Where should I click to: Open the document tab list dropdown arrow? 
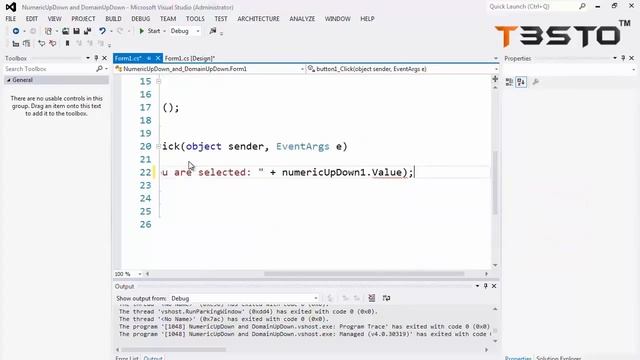point(496,58)
